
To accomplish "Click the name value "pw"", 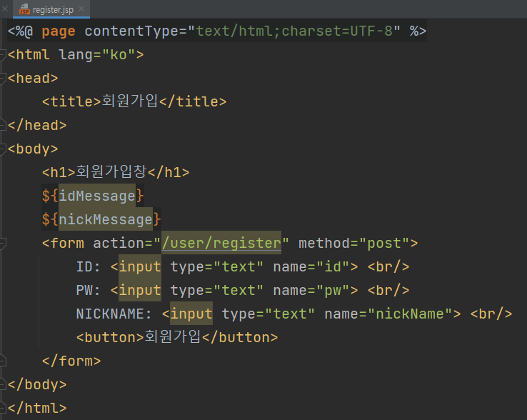I will click(x=333, y=291).
